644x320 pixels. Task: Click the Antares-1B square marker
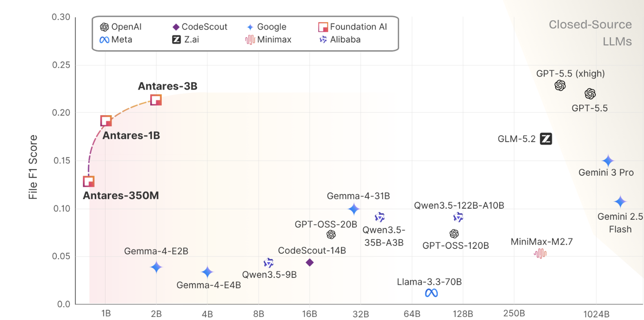click(106, 121)
